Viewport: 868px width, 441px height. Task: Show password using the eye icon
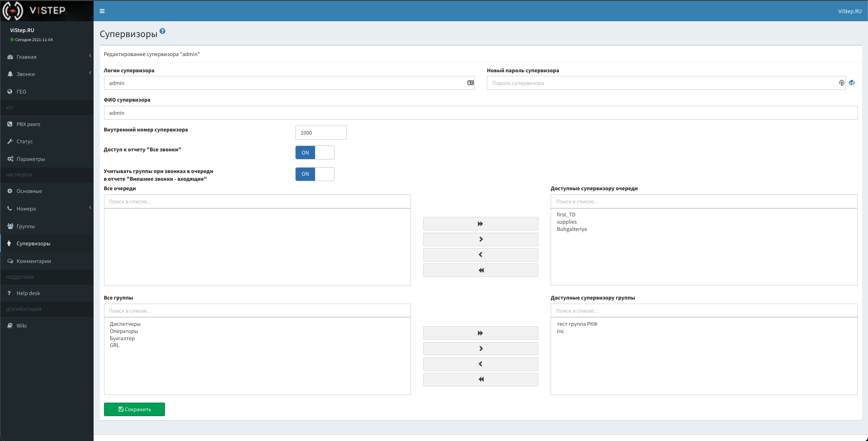tap(852, 83)
